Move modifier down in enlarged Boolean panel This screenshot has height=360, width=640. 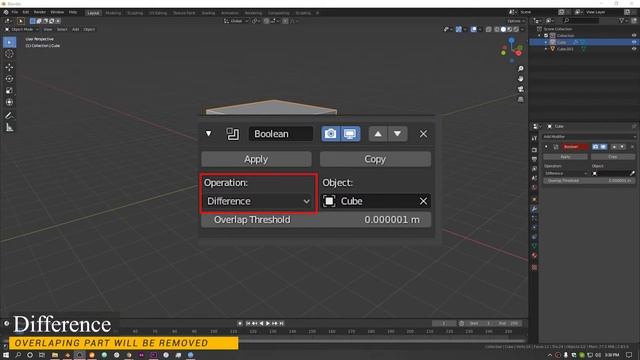[398, 134]
